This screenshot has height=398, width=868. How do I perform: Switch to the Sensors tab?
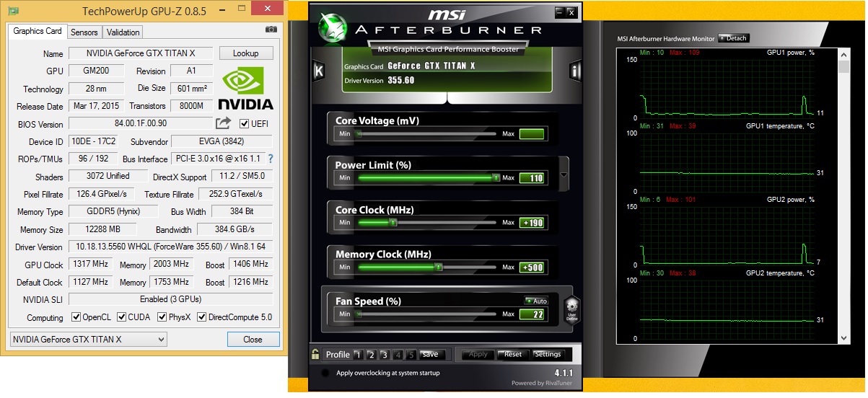[x=84, y=32]
